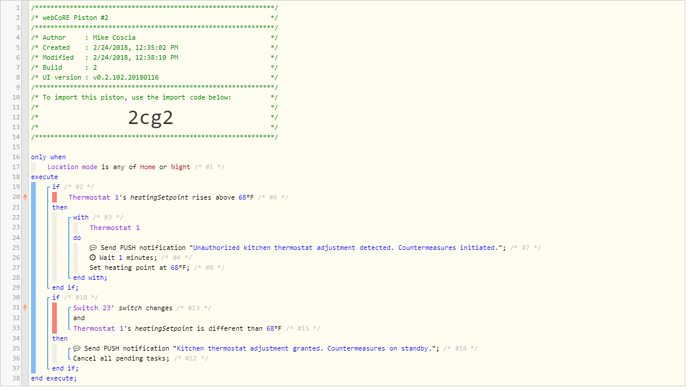690x391 pixels.
Task: Click the speech bubble icon before 'Unauthorized kitchen' notification
Action: click(x=93, y=248)
